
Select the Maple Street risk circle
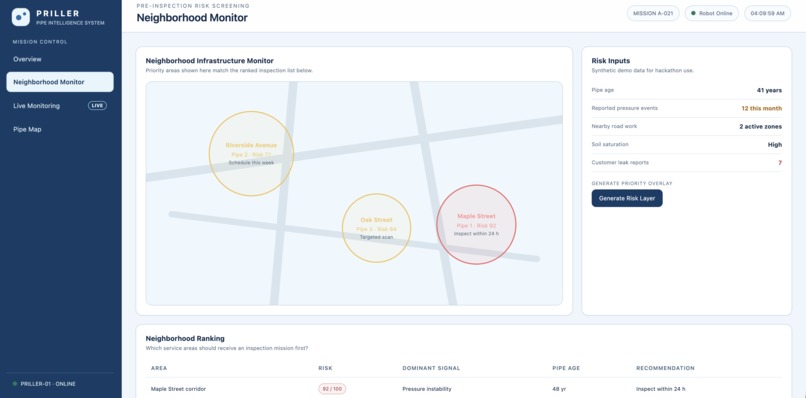pyautogui.click(x=477, y=225)
